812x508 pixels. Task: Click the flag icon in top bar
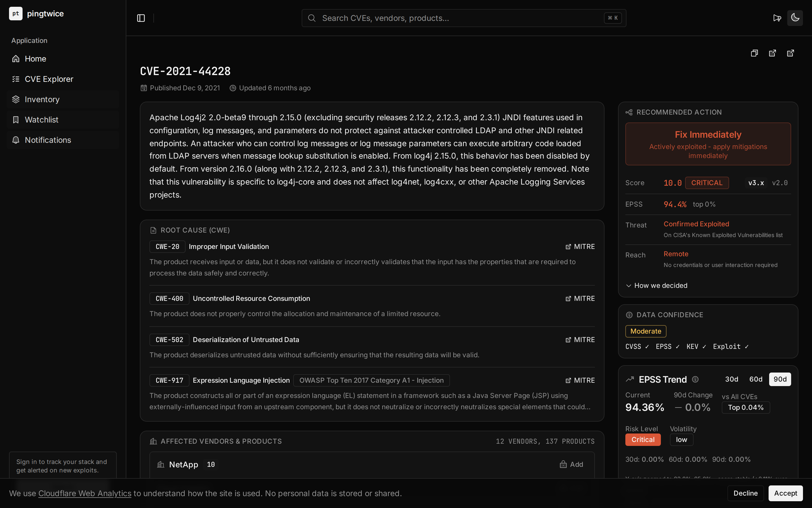point(777,18)
